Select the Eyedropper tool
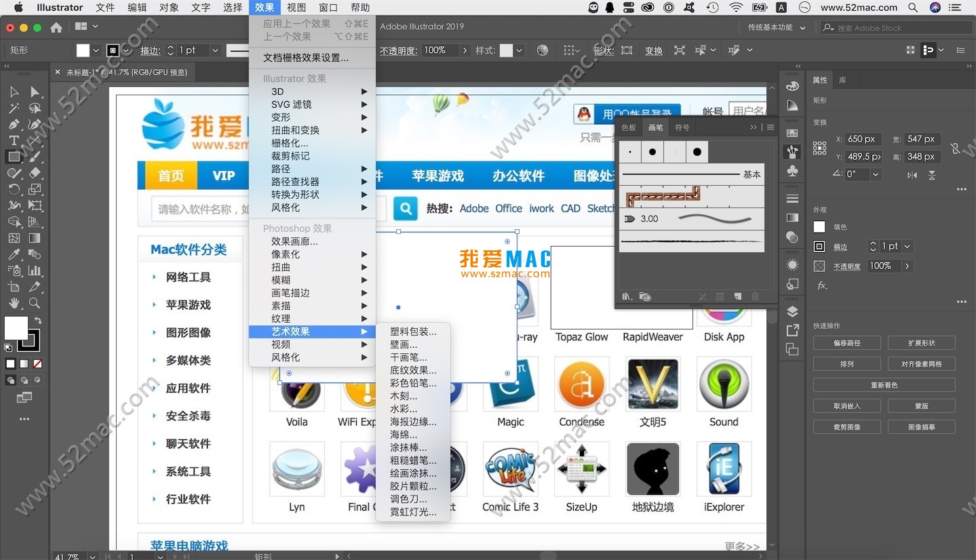The width and height of the screenshot is (976, 560). tap(14, 254)
